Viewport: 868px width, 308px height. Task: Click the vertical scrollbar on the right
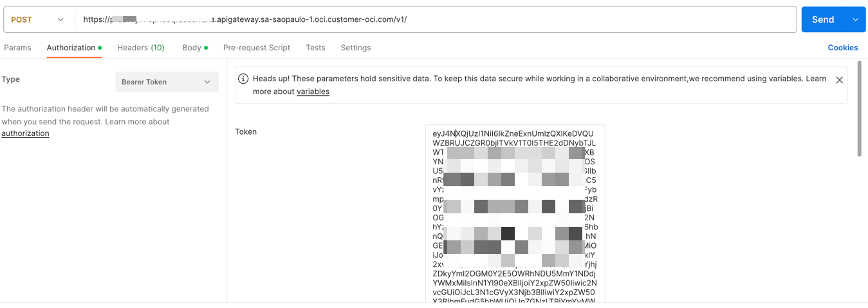point(860,110)
